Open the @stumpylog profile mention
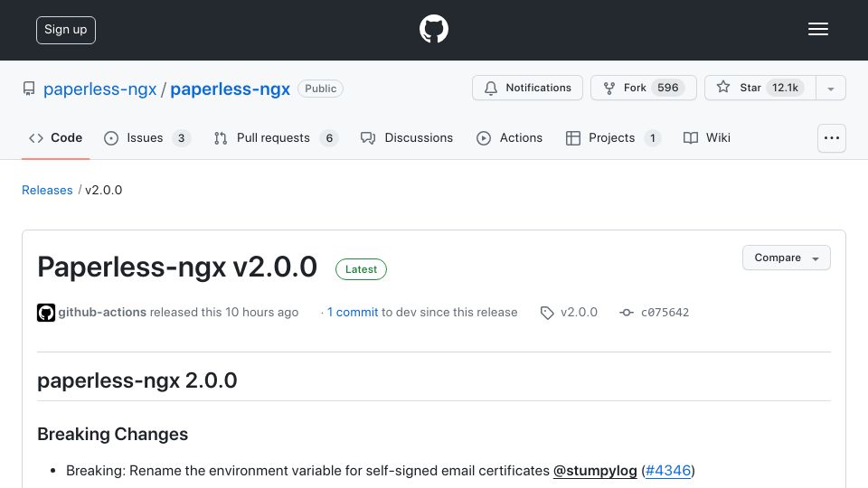This screenshot has height=488, width=868. (595, 471)
